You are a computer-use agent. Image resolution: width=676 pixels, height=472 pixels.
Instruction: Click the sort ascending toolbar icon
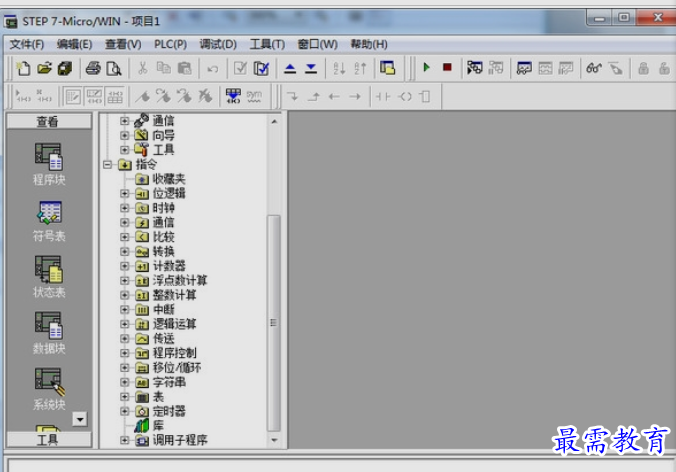point(339,68)
